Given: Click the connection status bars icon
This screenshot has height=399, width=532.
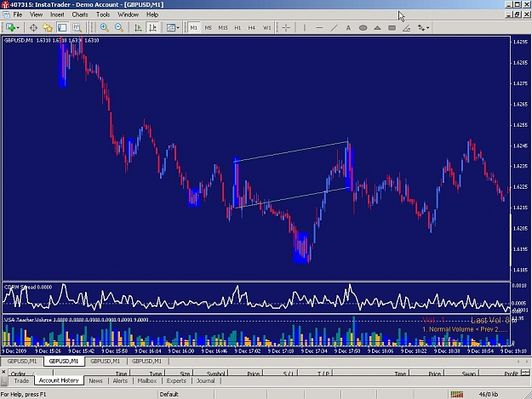Looking at the screenshot, I should coord(457,394).
